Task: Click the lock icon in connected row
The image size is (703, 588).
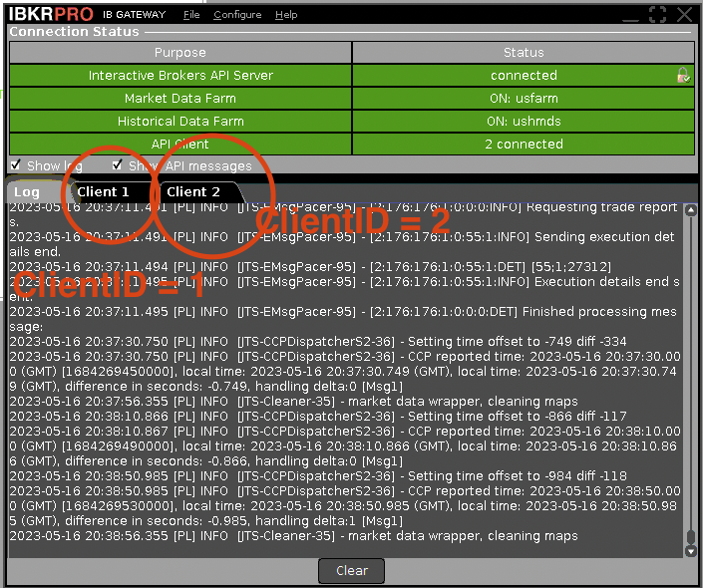Action: tap(683, 76)
